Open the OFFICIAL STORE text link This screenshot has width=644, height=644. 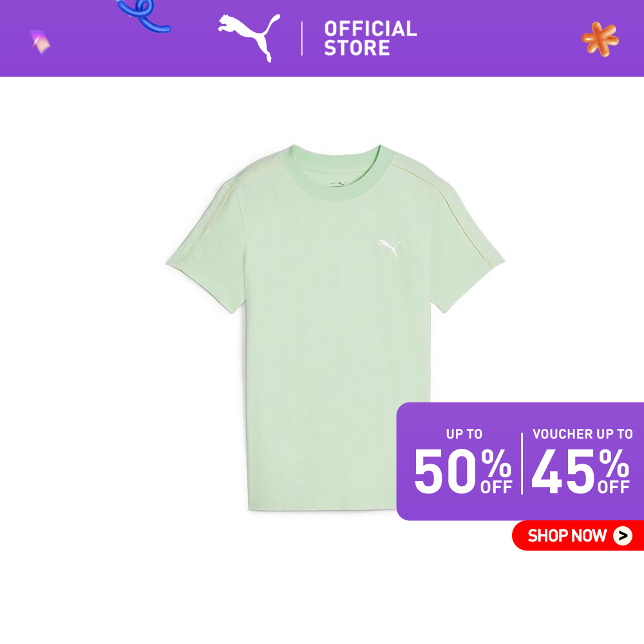[x=370, y=39]
